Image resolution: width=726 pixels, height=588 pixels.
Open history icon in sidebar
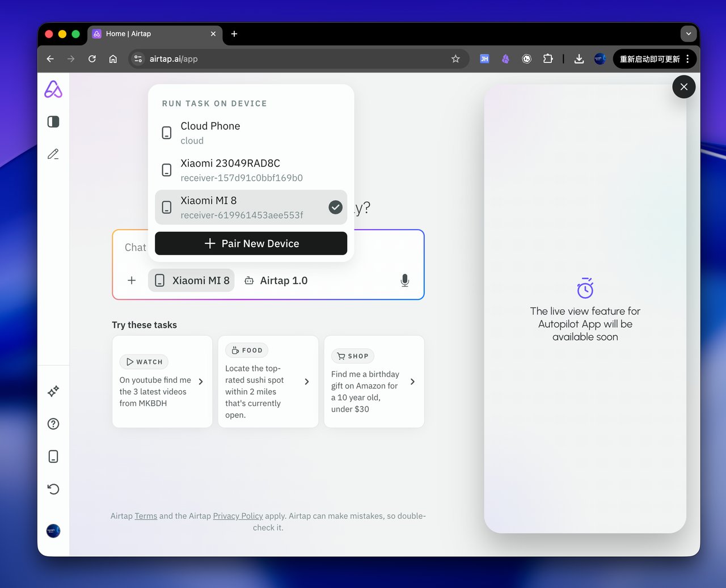click(53, 489)
